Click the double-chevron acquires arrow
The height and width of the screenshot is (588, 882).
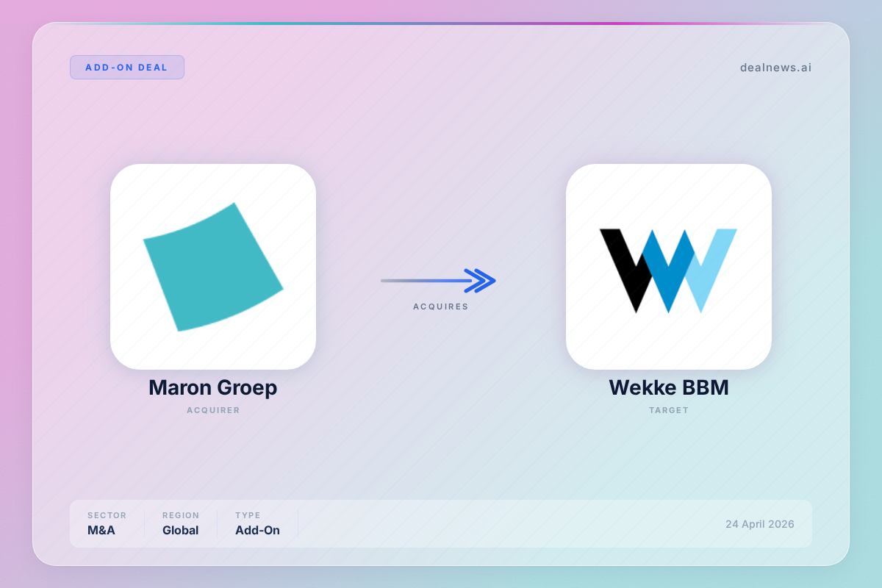481,280
